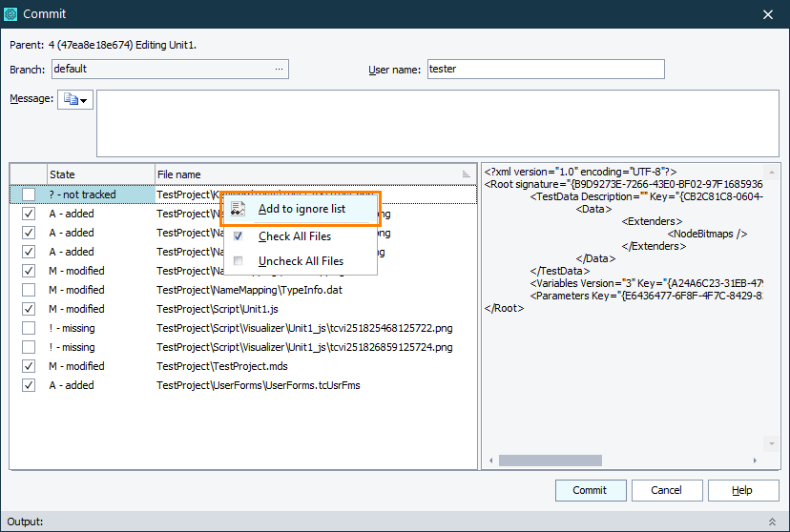790x532 pixels.
Task: Open branch selection with ellipsis button
Action: pos(279,69)
